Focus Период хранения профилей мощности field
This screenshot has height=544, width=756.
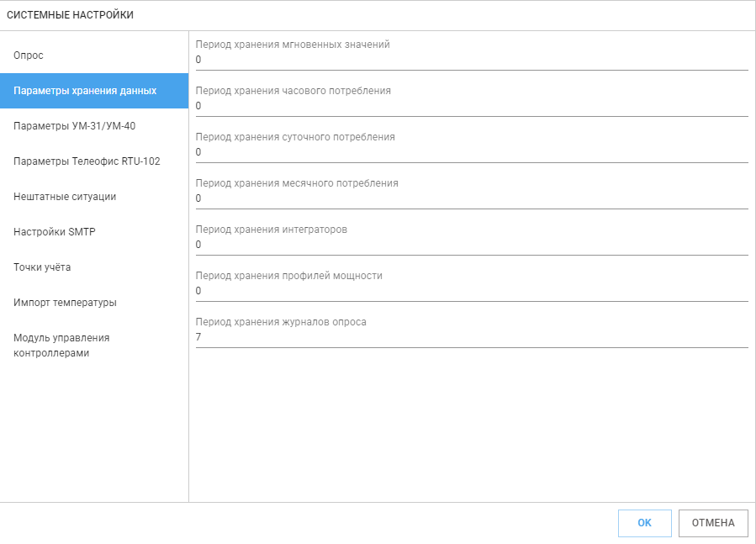pyautogui.click(x=472, y=291)
